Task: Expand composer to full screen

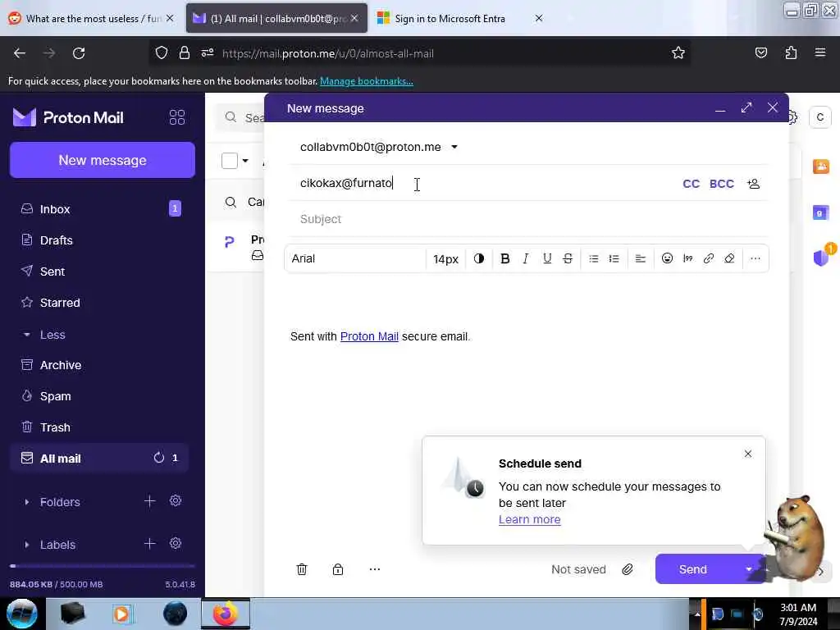Action: click(746, 107)
